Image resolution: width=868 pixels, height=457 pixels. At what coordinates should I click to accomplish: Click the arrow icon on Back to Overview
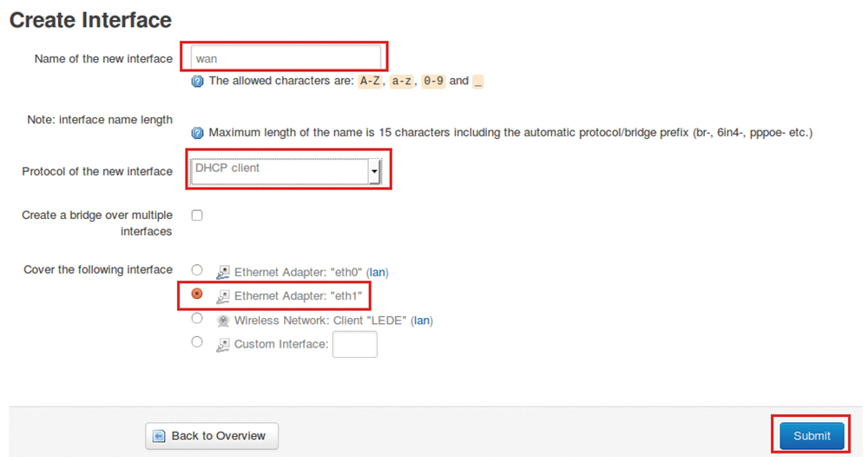(x=159, y=436)
